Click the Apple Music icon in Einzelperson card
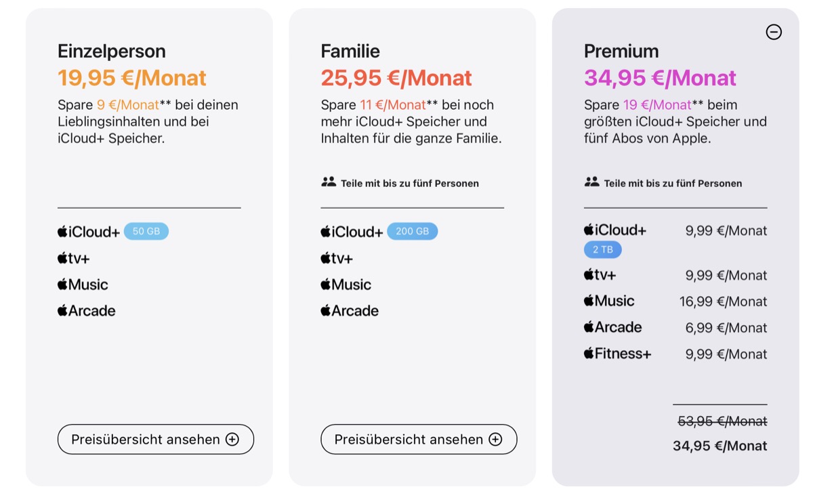This screenshot has height=504, width=813. click(62, 285)
